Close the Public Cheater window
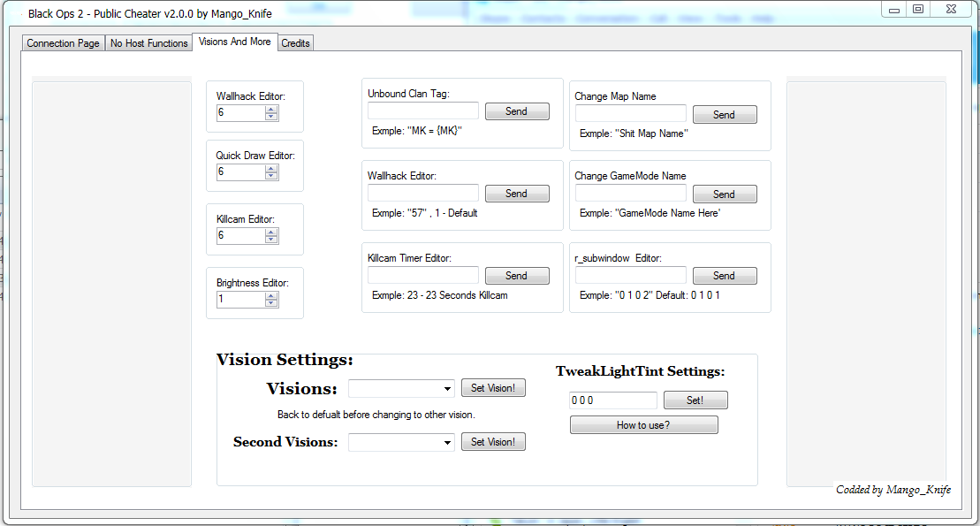Screen dimensions: 980x526 [951, 10]
